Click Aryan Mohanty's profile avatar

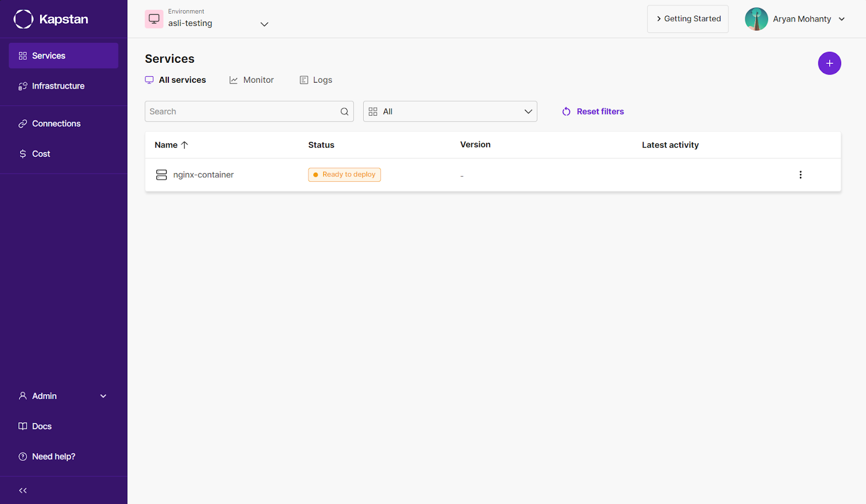(756, 19)
